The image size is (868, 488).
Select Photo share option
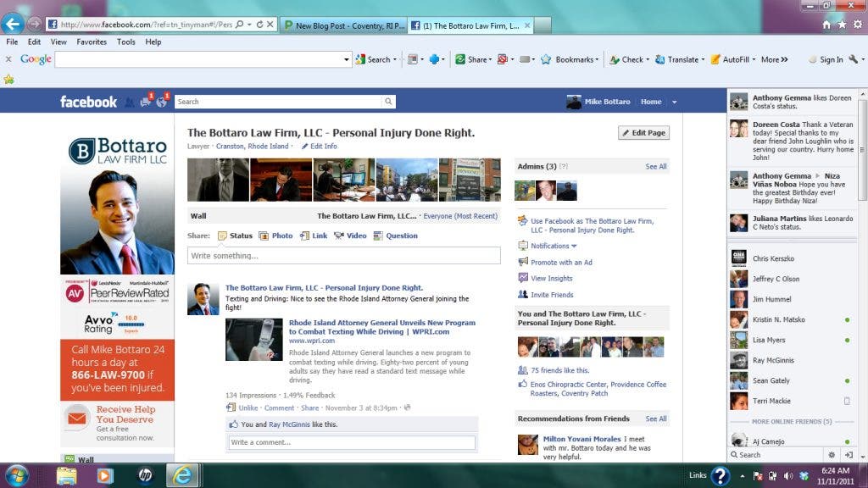275,236
